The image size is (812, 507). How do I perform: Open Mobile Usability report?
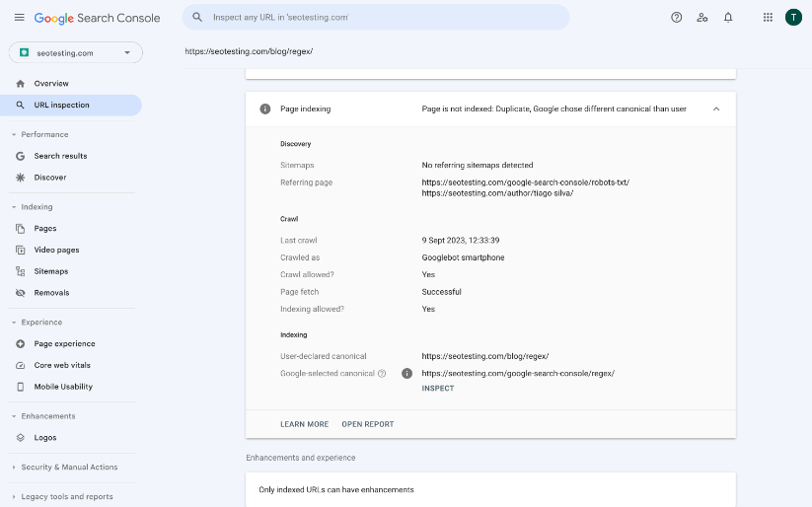pyautogui.click(x=63, y=387)
